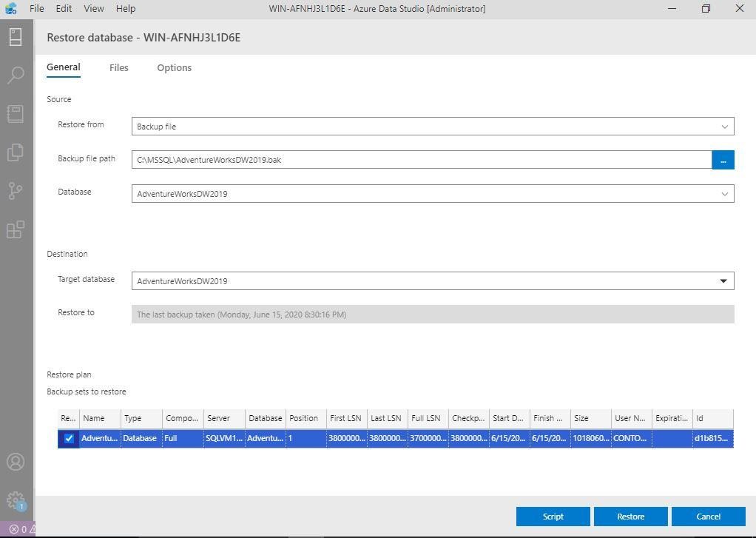
Task: Click in the Backup file path field
Action: [422, 160]
